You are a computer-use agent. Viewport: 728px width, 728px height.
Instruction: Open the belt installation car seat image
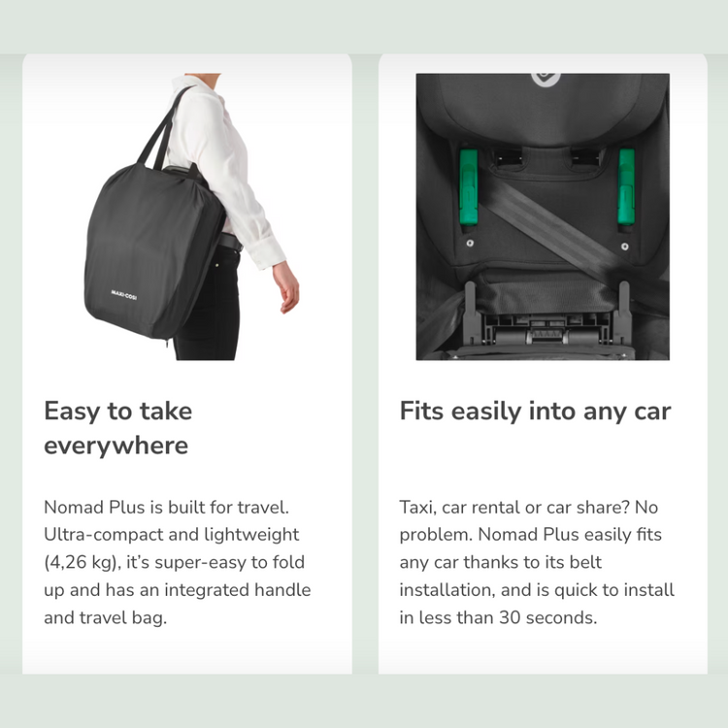tap(543, 216)
